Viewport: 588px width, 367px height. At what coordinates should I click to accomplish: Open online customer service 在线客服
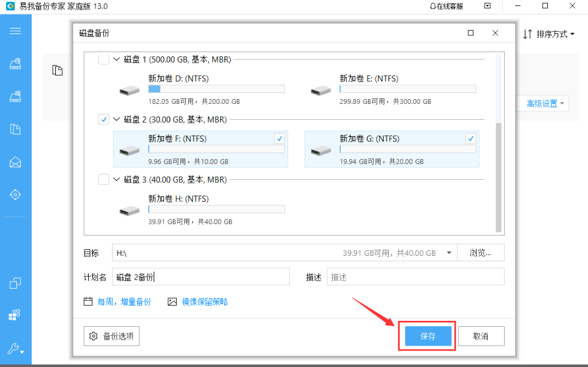tap(446, 6)
